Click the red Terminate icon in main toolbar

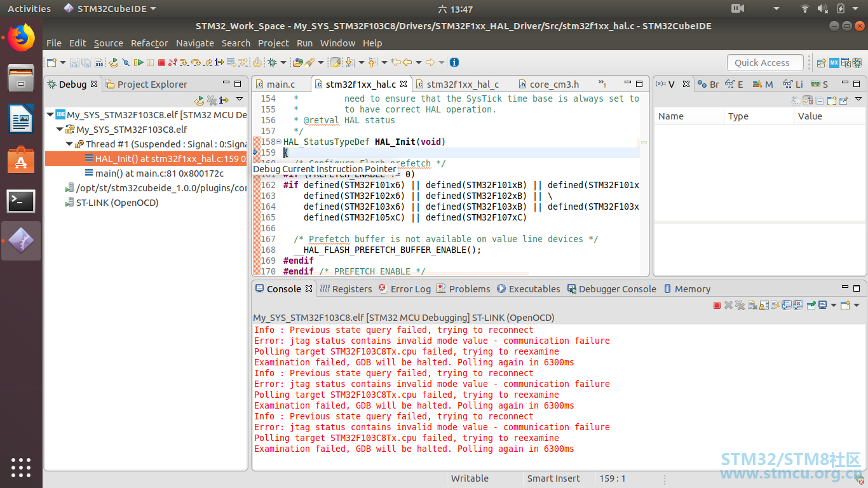coord(161,62)
